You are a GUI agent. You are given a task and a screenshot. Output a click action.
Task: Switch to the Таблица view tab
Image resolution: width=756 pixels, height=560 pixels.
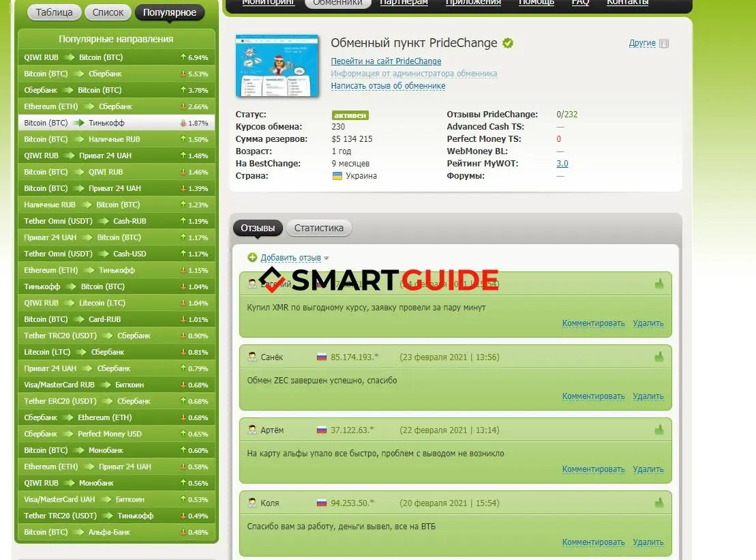pos(55,12)
